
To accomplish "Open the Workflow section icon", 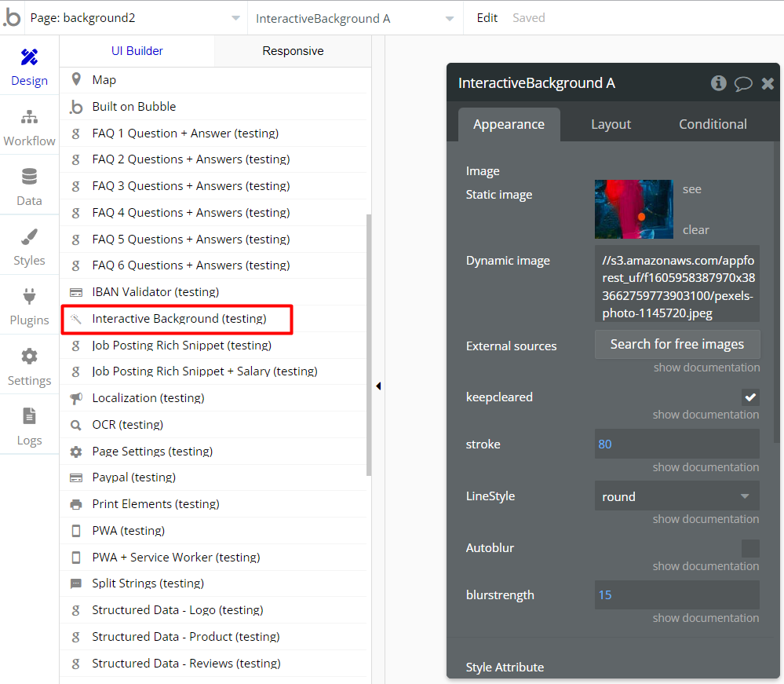I will pos(29,126).
